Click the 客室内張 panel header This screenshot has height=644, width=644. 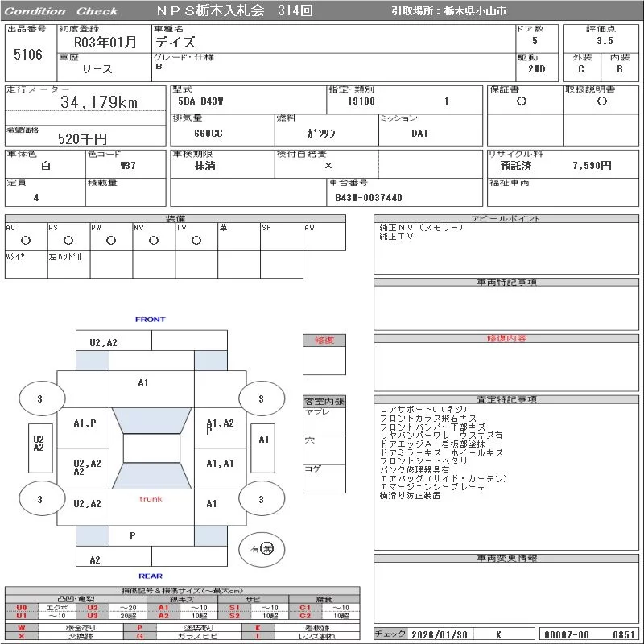tap(324, 401)
